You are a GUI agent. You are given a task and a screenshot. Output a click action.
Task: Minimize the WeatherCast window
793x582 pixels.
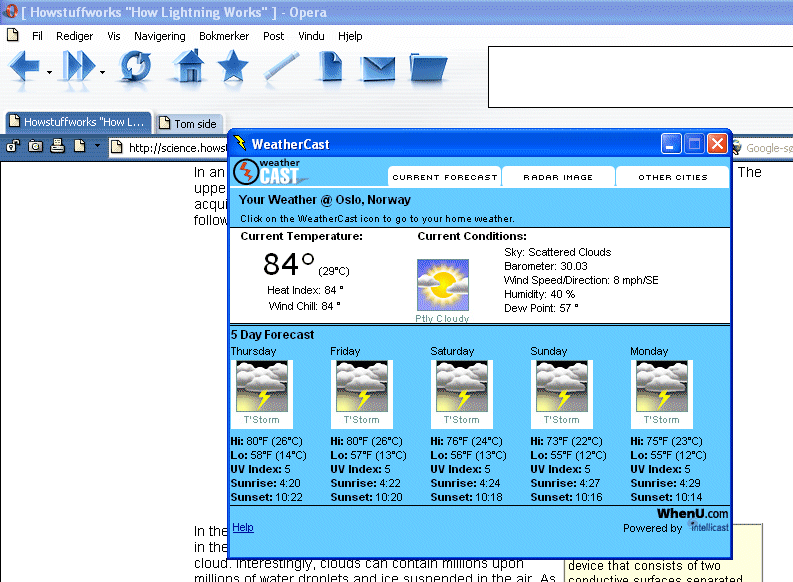[x=671, y=144]
